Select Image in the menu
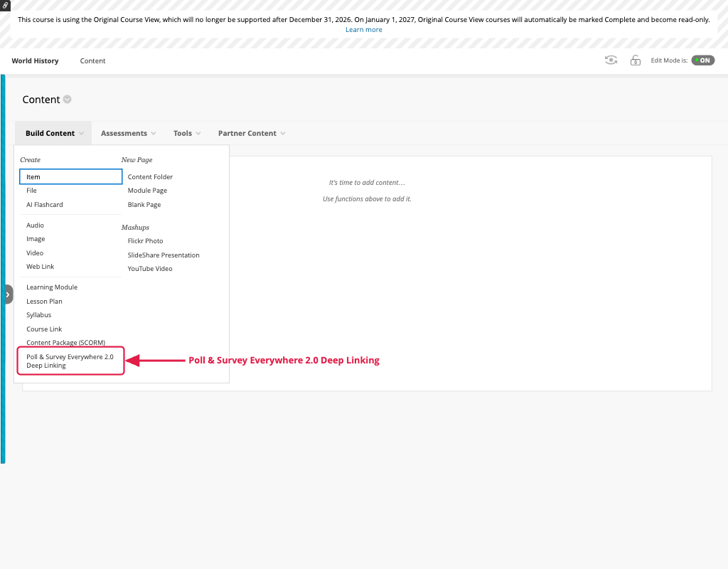Image resolution: width=728 pixels, height=569 pixels. (36, 239)
